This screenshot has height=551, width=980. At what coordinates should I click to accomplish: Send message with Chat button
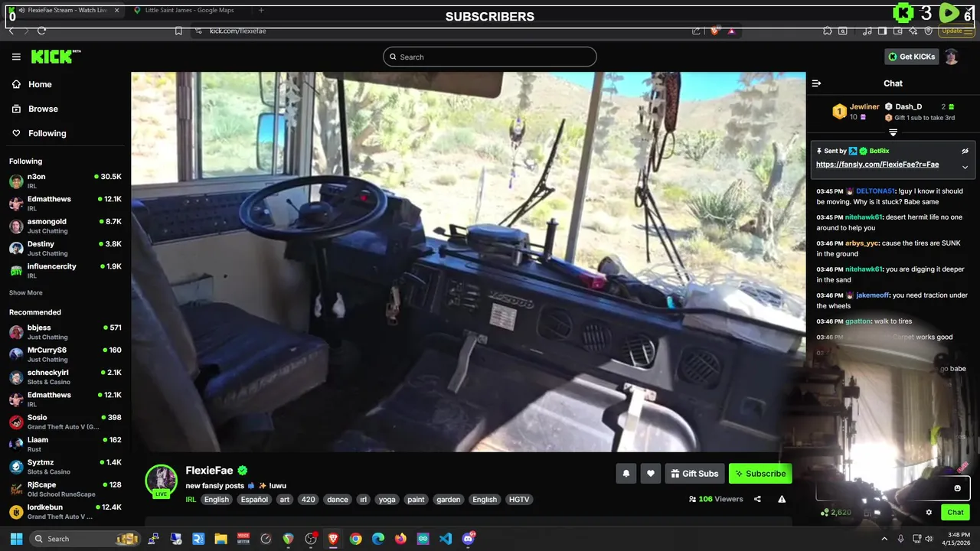955,513
